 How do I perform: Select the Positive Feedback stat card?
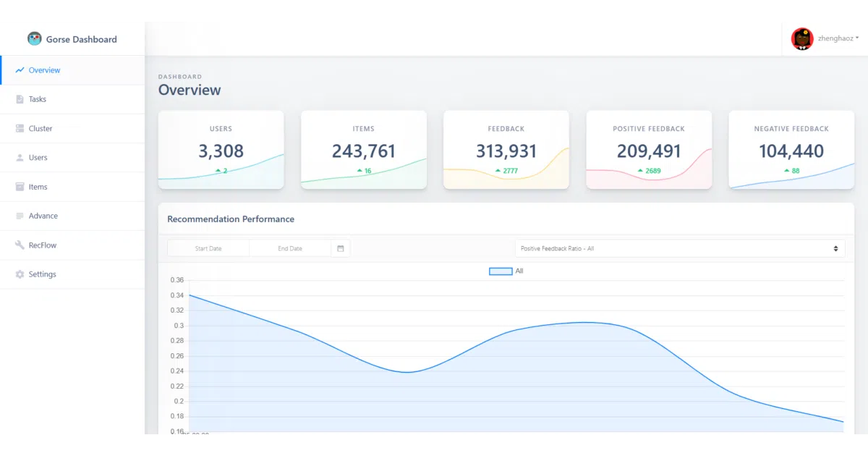point(649,150)
